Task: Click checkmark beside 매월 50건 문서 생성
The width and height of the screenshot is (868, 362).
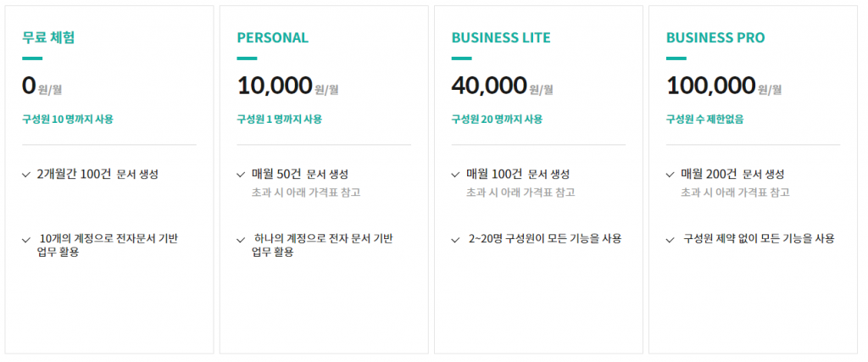Action: (241, 175)
